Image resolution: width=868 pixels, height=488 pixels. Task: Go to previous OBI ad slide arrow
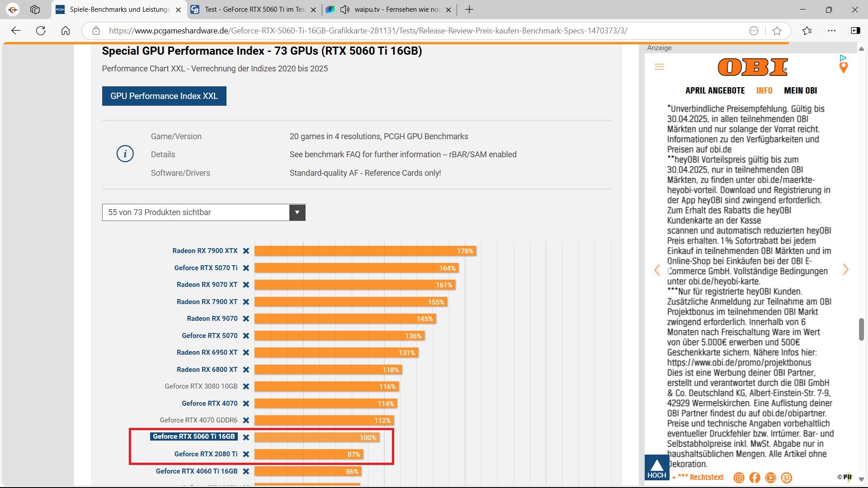pos(657,270)
